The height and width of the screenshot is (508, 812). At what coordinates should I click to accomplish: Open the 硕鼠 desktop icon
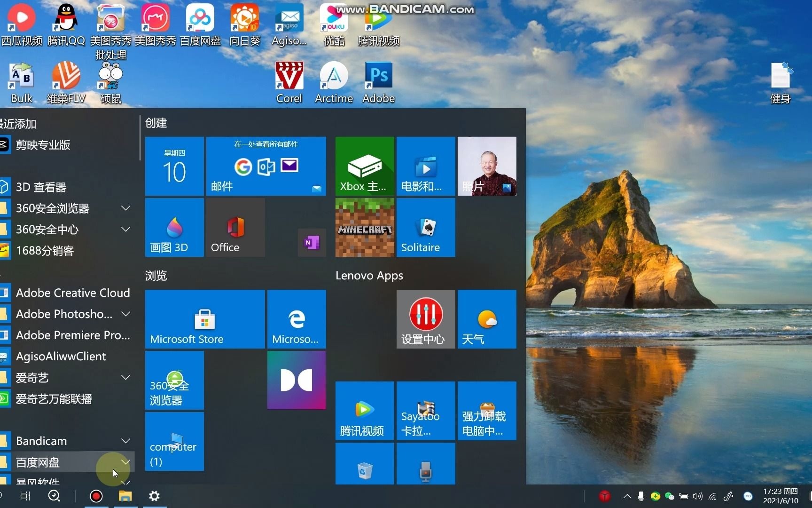point(110,82)
